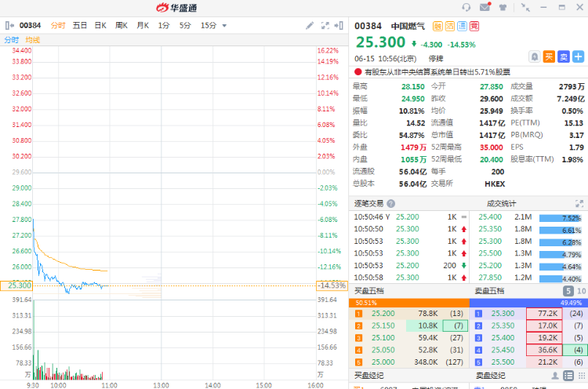Open customer service headset icon
Screen dimensions: 588x389
(466, 7)
